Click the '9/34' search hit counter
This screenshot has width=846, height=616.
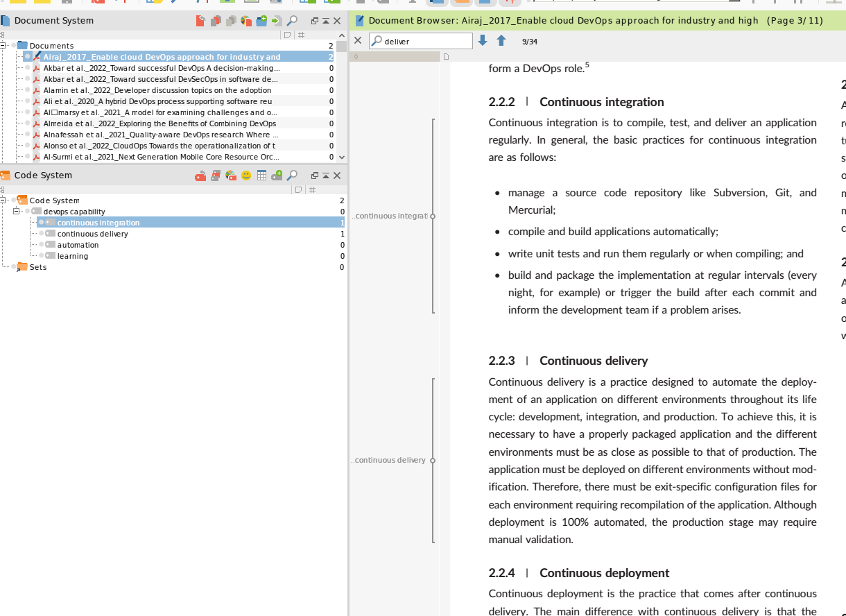tap(530, 42)
